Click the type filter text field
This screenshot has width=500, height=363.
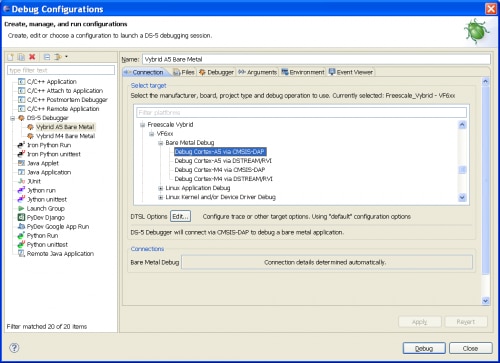coord(61,70)
